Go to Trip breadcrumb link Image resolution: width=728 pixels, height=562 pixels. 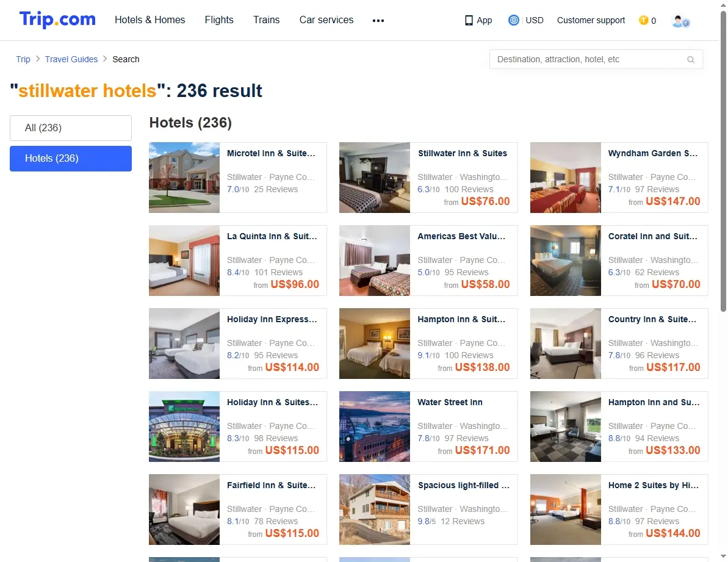[23, 59]
